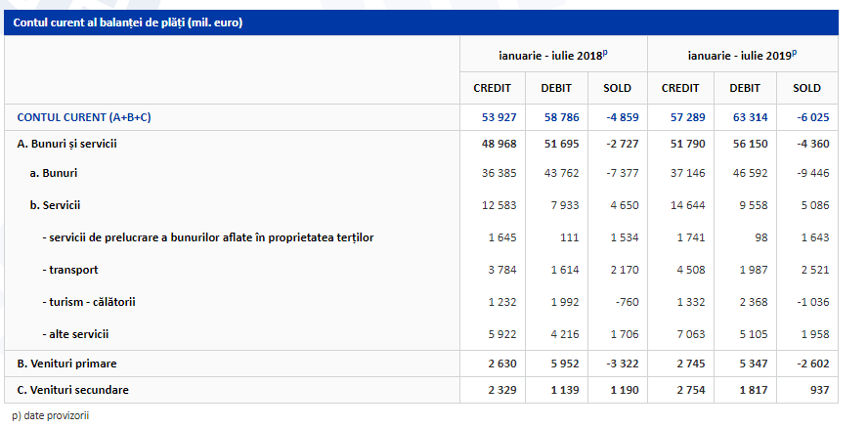
Task: Click the goods debit value 43 762
Action: 561,173
